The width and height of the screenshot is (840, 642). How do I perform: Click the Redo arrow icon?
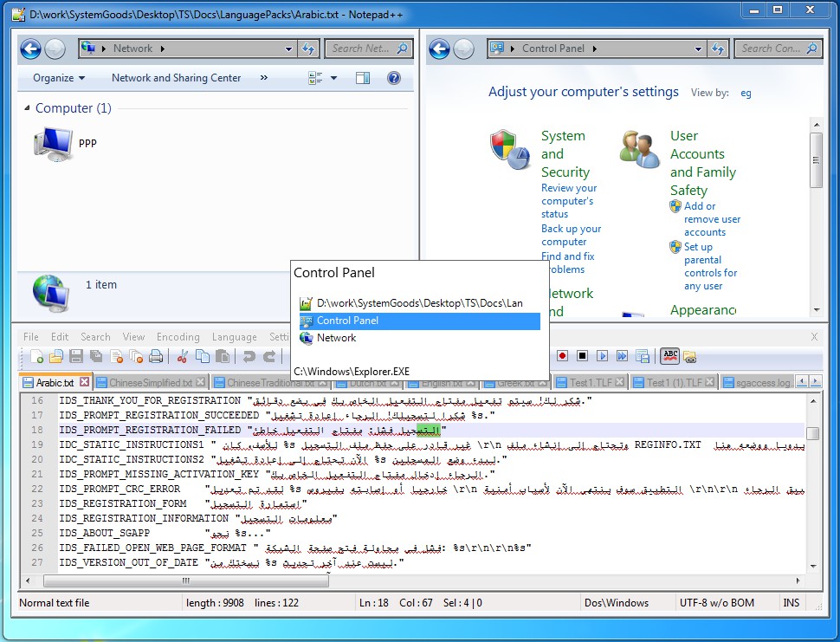[x=268, y=356]
